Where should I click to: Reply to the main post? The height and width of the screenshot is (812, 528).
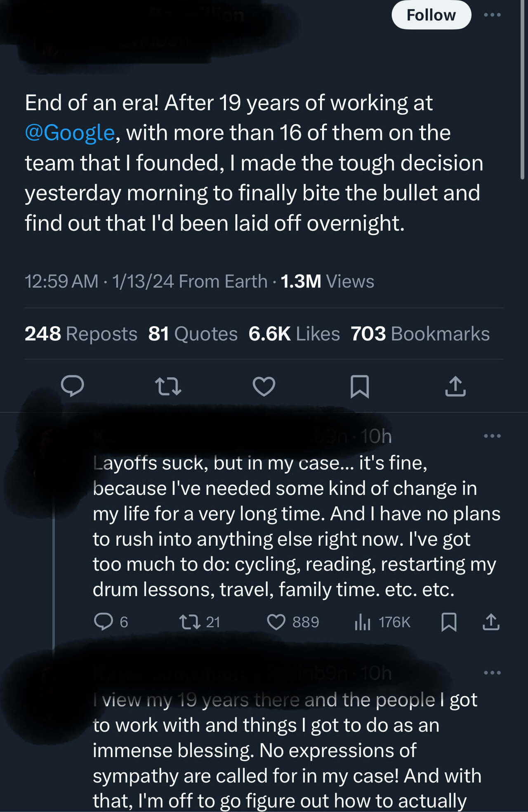73,386
